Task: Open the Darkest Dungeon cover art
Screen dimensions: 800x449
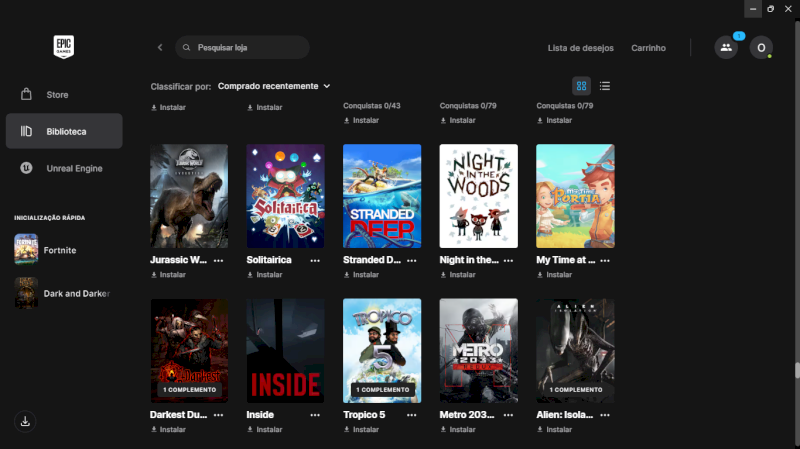Action: [189, 351]
